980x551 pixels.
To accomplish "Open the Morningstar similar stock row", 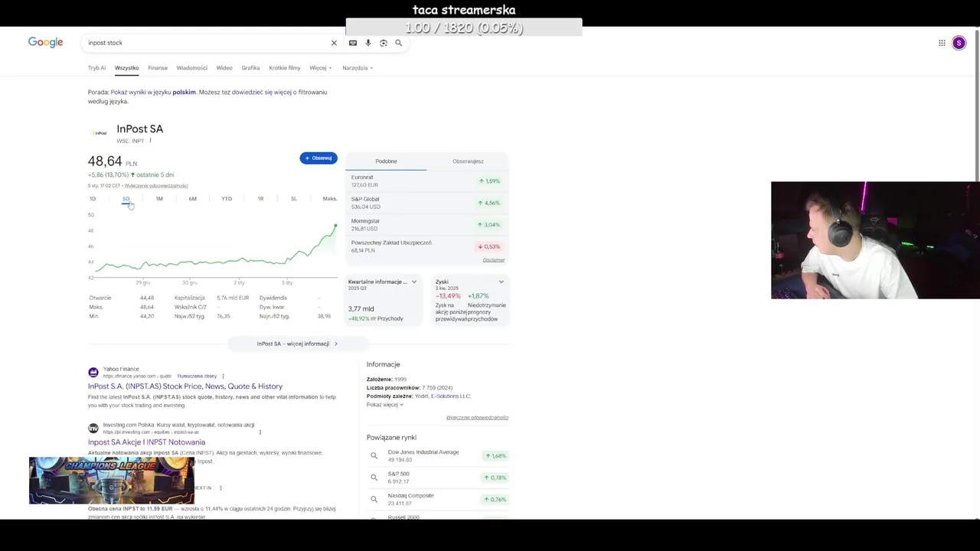I will (427, 225).
